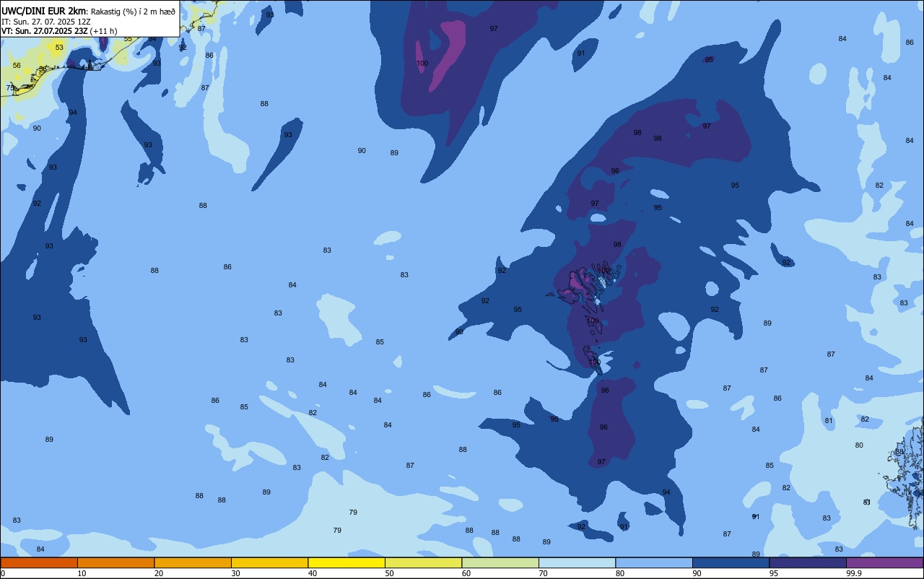Viewport: 924px width, 579px height.
Task: Click the golden 30–40 legend swatch
Action: tap(269, 562)
